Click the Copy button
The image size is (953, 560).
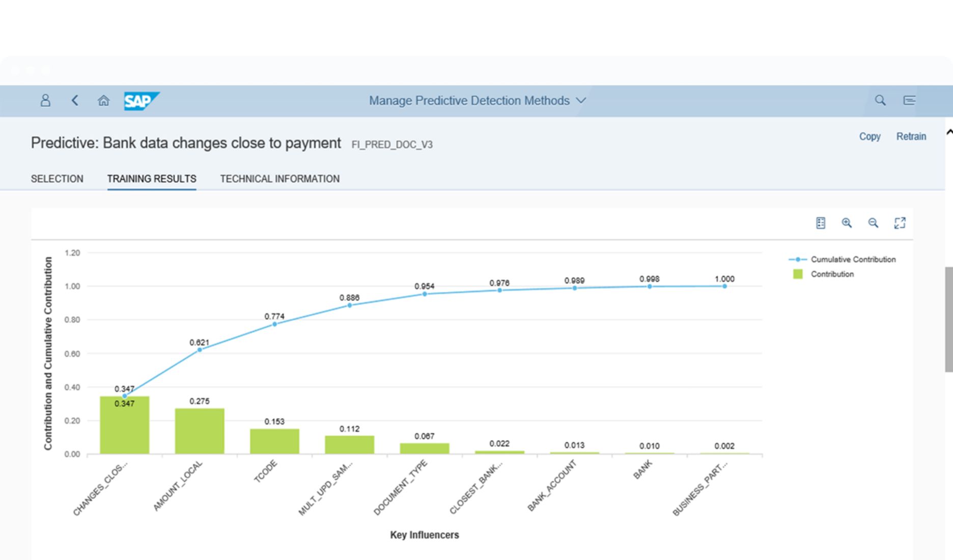870,136
